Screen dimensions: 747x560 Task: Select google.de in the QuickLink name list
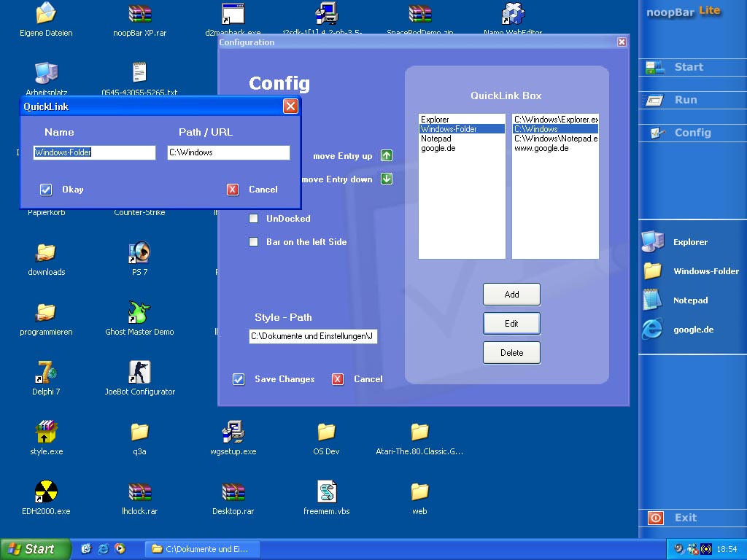[462, 148]
